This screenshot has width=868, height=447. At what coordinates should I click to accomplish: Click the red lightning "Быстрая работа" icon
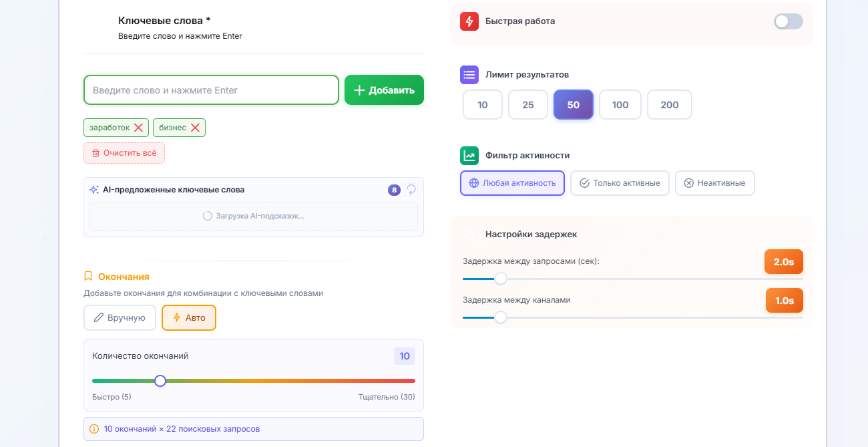pyautogui.click(x=469, y=21)
